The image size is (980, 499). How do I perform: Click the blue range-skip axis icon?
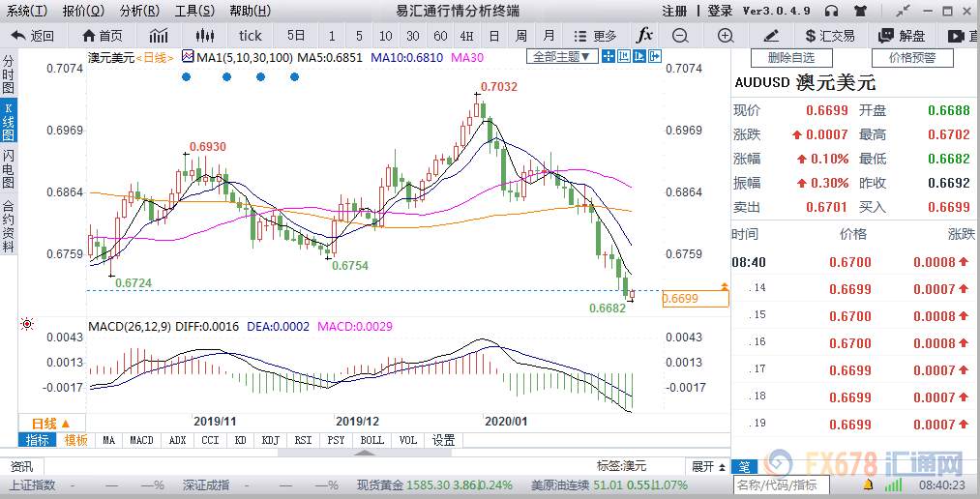(624, 57)
